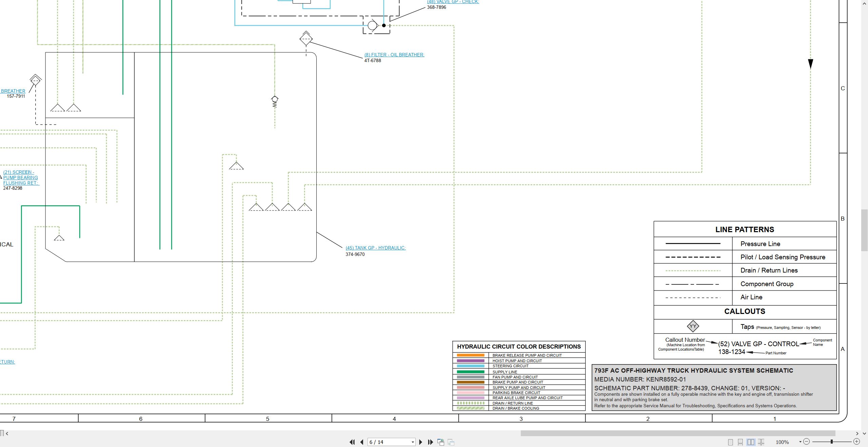This screenshot has height=447, width=868.
Task: Click the 793F AC OFF-HIGHWAY TRUCK schematic title
Action: click(x=693, y=371)
